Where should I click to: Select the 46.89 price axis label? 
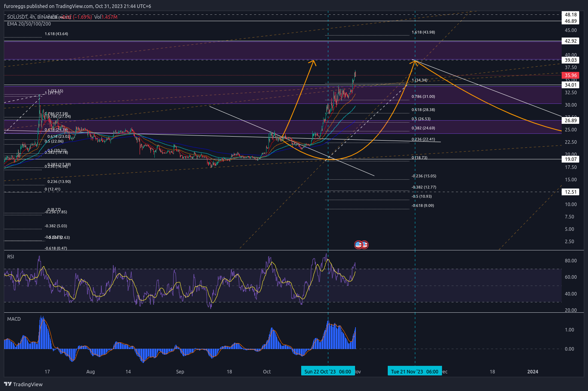[570, 21]
